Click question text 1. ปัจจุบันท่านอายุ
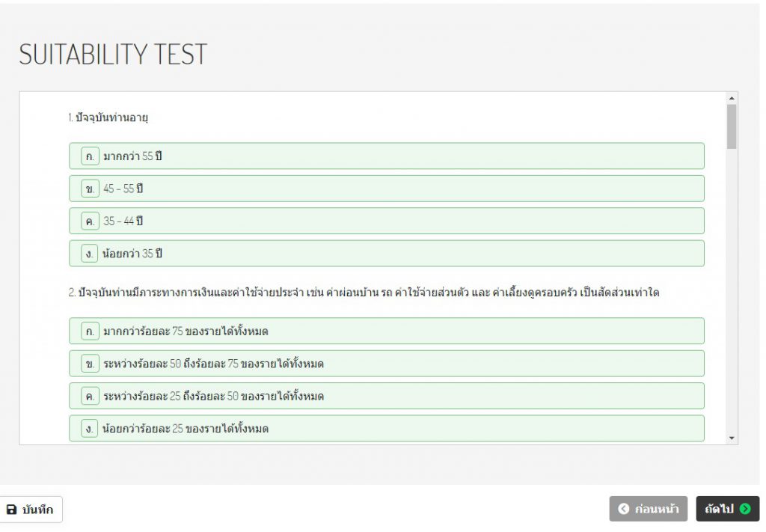Viewport: 766px width, 532px height. click(108, 117)
